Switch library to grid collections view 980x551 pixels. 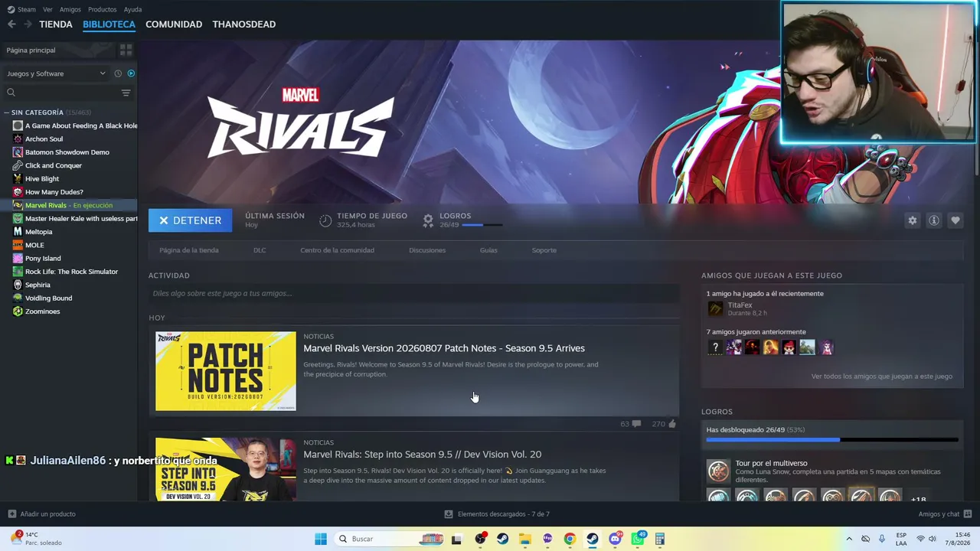pos(126,50)
